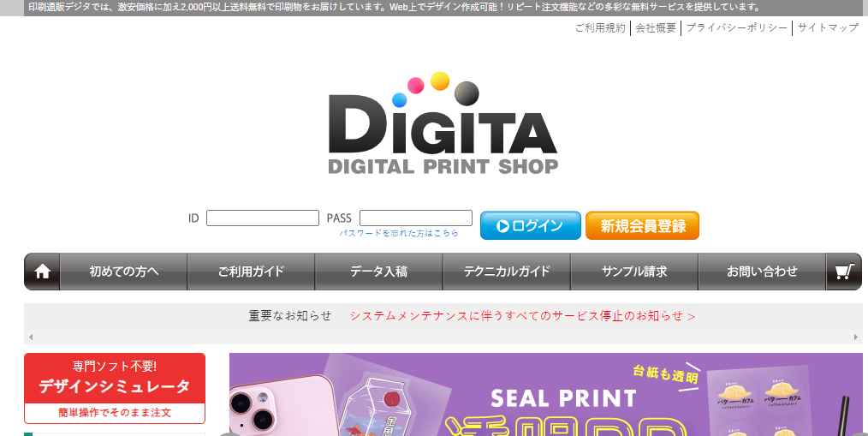Open the shopping cart icon
This screenshot has height=436, width=868.
[x=844, y=272]
